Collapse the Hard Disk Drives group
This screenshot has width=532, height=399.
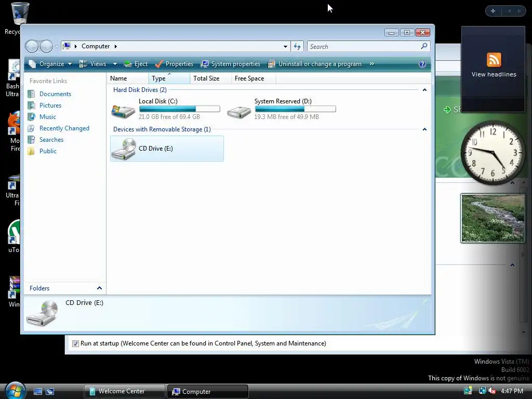[x=424, y=90]
